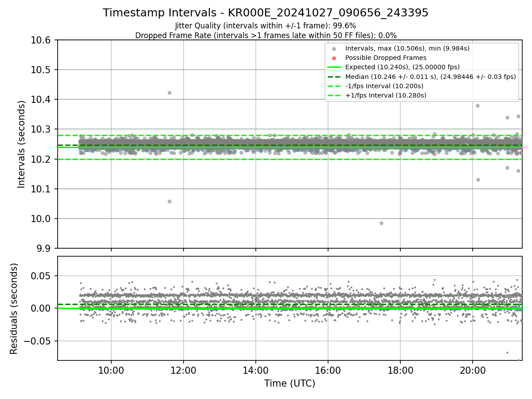Click the 'Residuals (seconds)' y-axis label
532x399 pixels.
pos(14,308)
